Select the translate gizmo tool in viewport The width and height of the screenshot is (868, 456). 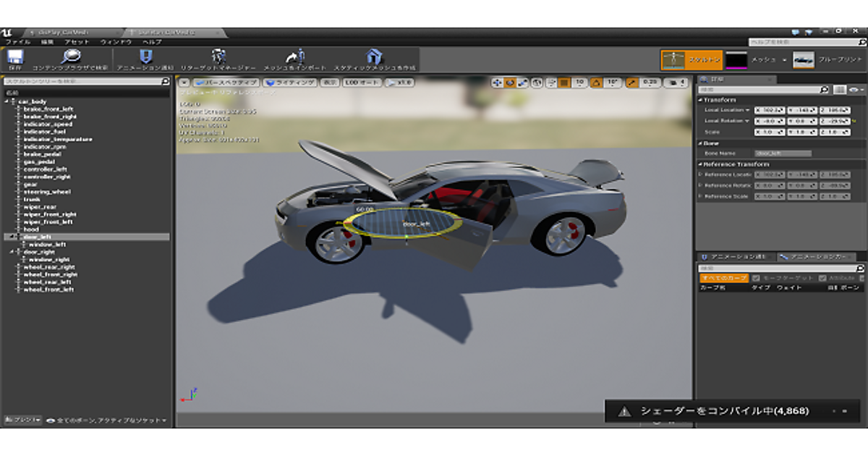point(498,83)
